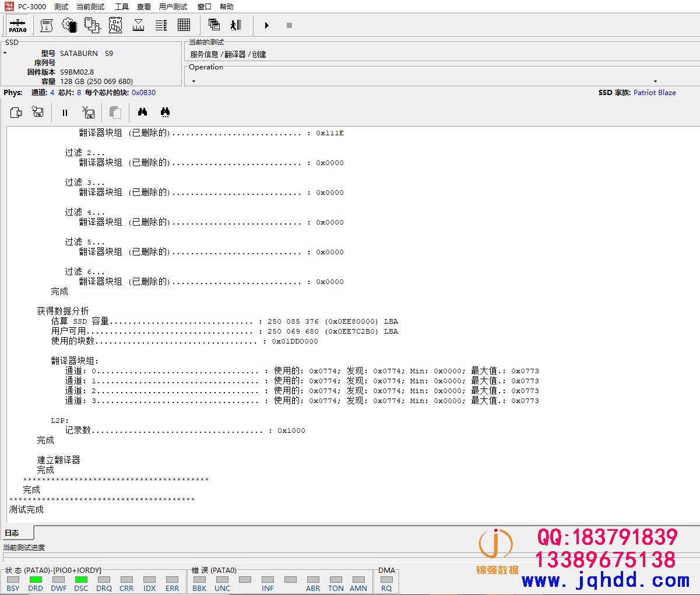Search log with first binoculars icon
Screen dimensions: 700x595
pos(142,112)
